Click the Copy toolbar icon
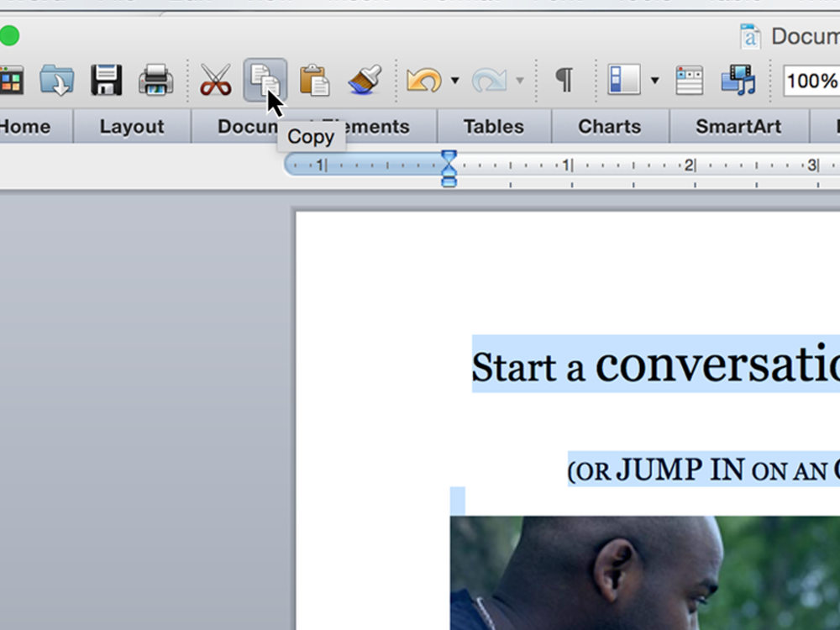The image size is (840, 630). 265,81
